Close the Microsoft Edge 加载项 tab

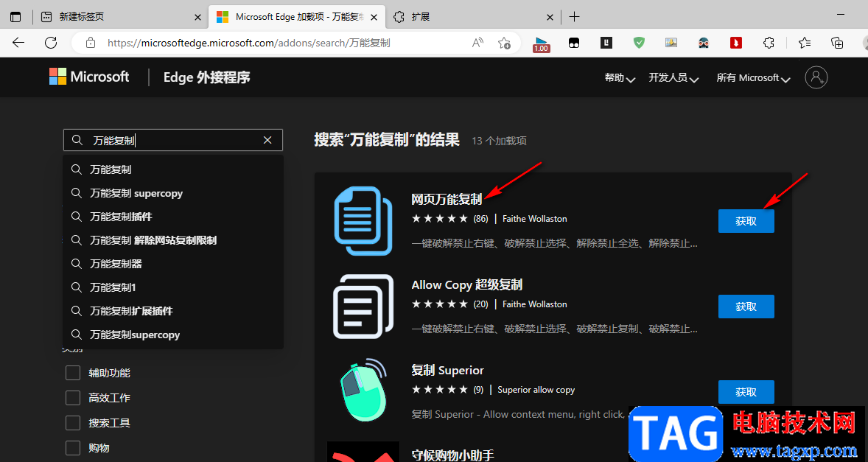pos(374,17)
